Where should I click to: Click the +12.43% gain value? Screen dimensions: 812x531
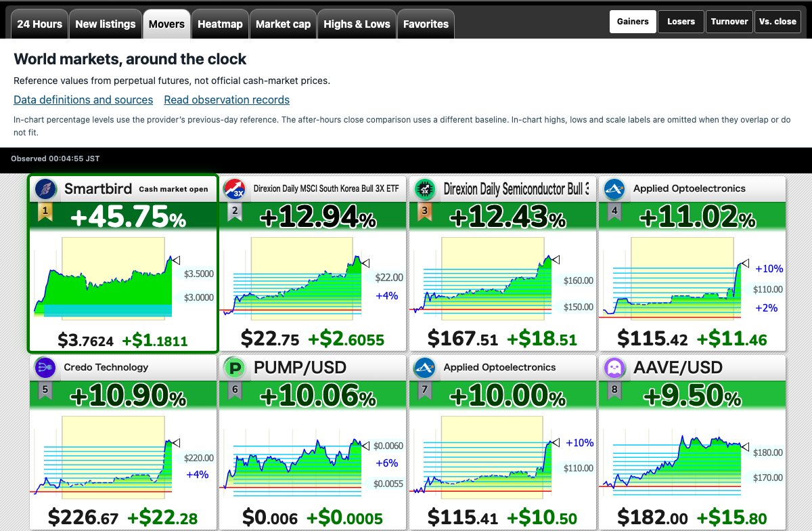tap(507, 217)
